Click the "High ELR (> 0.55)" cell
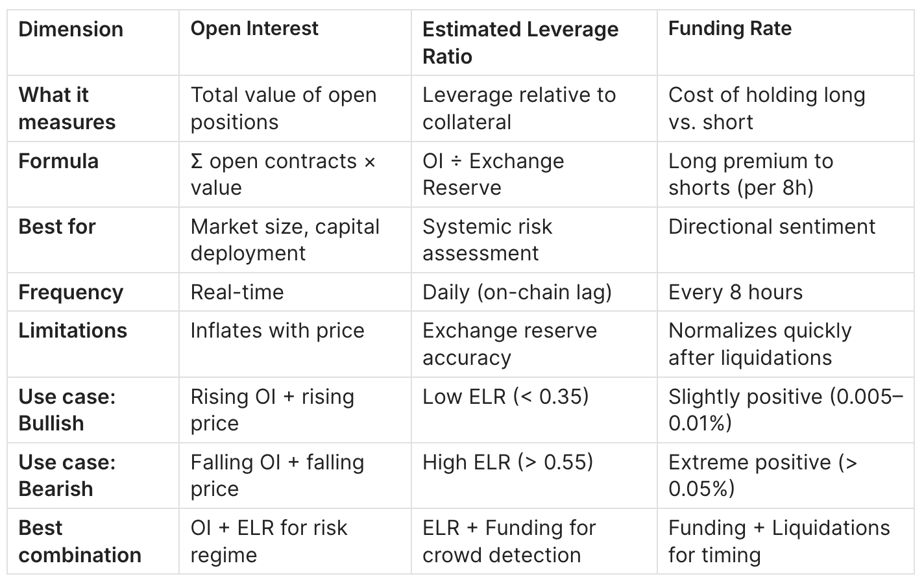The height and width of the screenshot is (583, 924). point(507,462)
